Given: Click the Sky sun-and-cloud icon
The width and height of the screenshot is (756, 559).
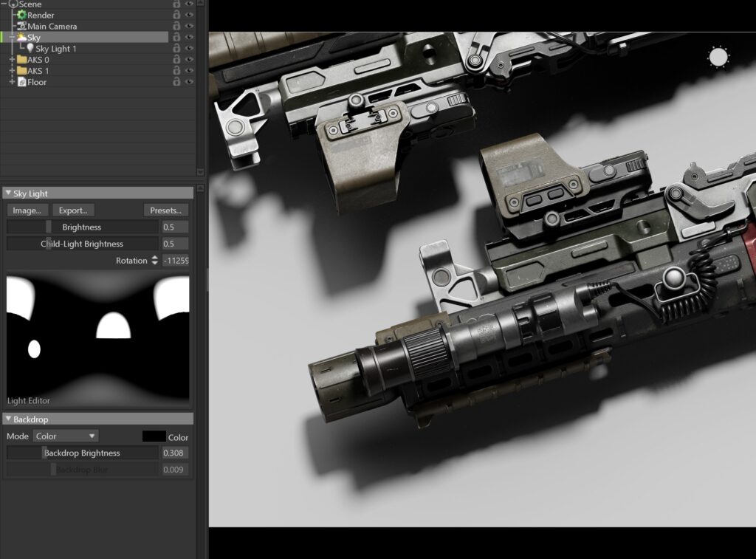Looking at the screenshot, I should [21, 37].
